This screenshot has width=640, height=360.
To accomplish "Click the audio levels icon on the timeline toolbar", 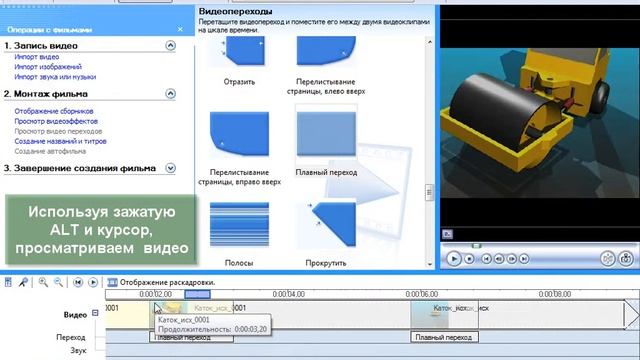I will 8,282.
